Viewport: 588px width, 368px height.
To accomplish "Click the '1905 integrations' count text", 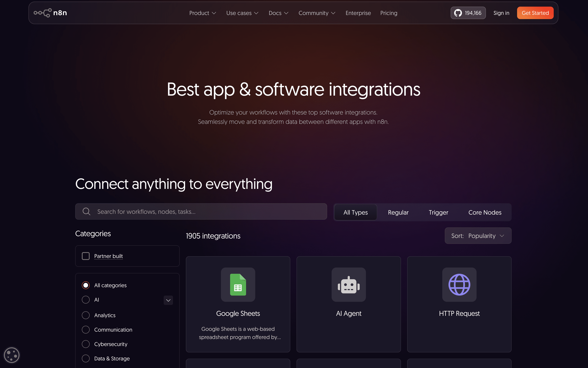I will [213, 236].
